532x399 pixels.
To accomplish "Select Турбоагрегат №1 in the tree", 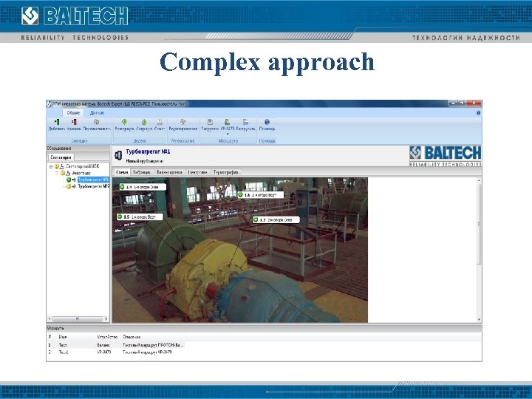I will (93, 180).
